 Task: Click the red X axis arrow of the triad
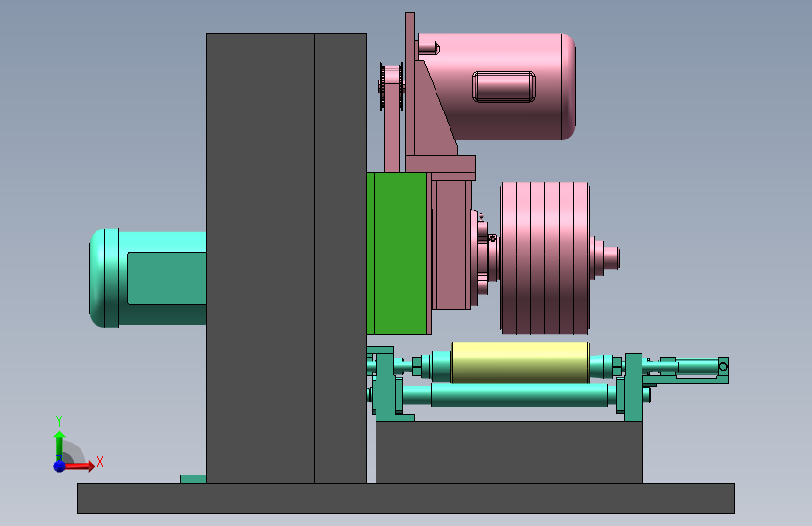(78, 466)
